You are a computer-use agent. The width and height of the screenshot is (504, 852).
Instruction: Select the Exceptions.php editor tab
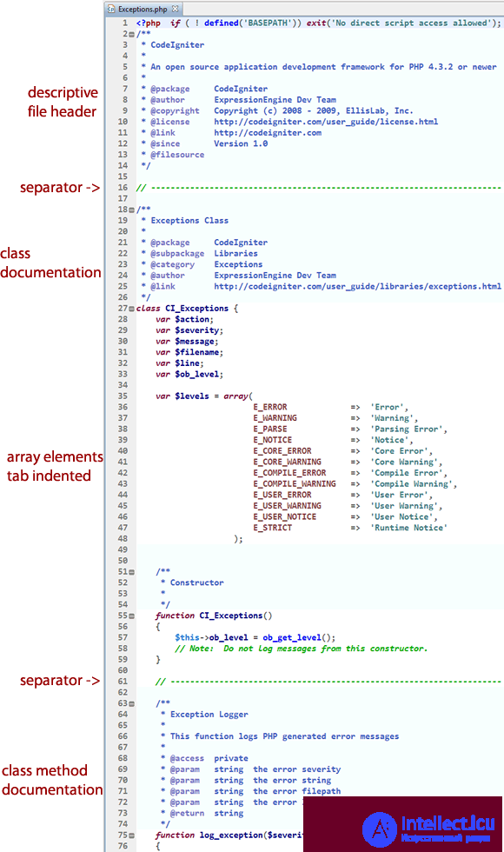[143, 9]
